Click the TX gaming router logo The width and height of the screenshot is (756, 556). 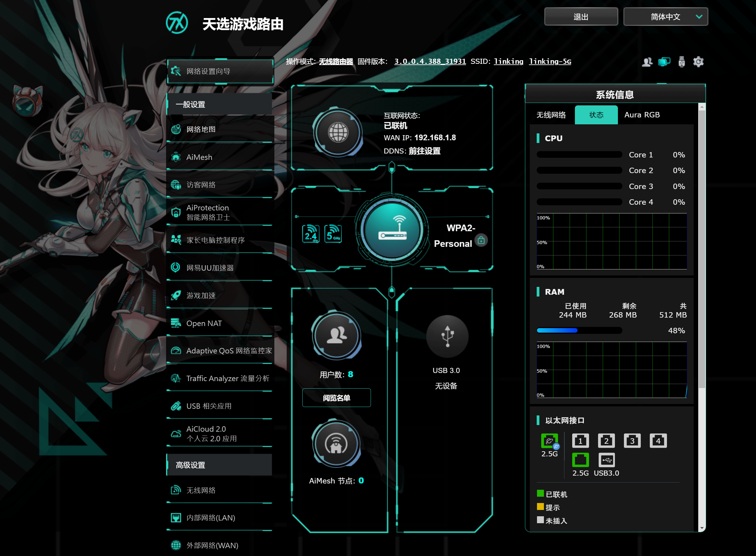click(x=177, y=23)
